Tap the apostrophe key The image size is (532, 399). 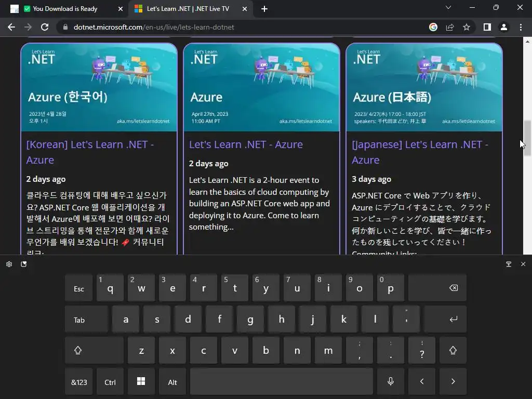(406, 320)
